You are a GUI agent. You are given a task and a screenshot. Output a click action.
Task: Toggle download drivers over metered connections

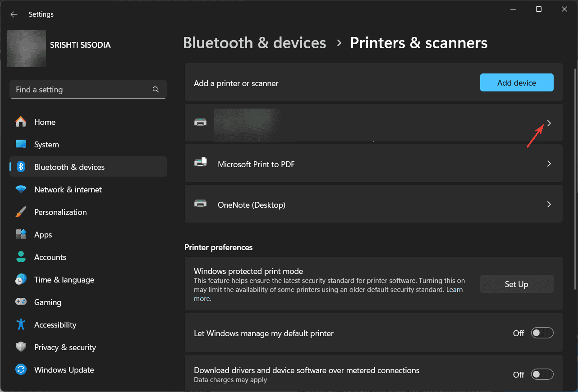[542, 374]
